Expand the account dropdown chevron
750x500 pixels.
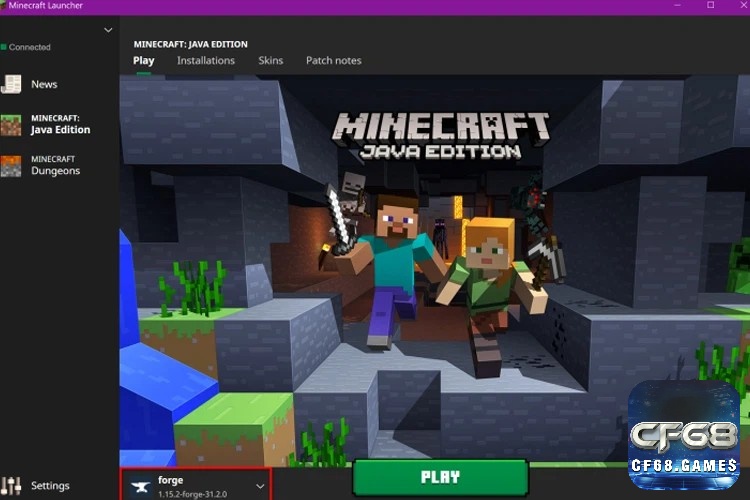108,30
